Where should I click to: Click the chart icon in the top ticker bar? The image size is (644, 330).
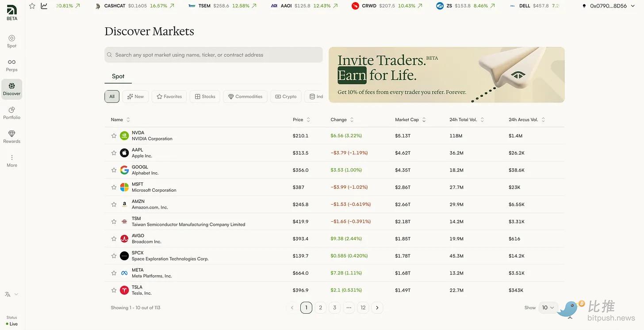(44, 6)
